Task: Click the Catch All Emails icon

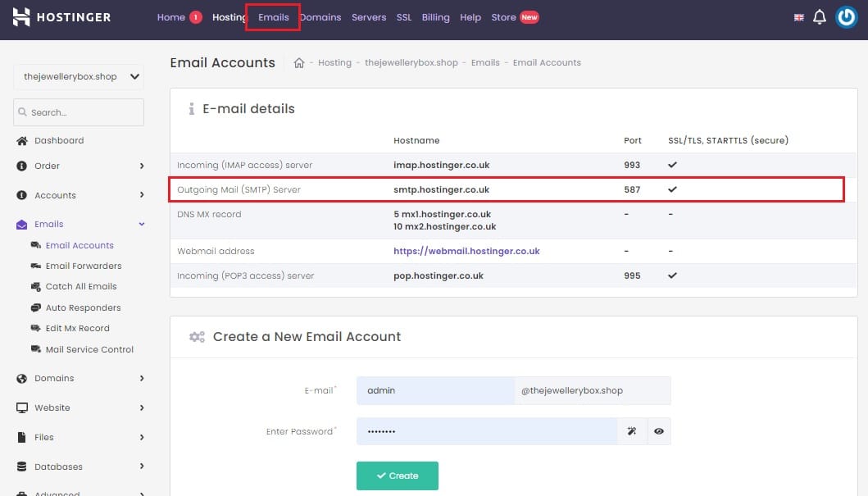Action: point(36,286)
